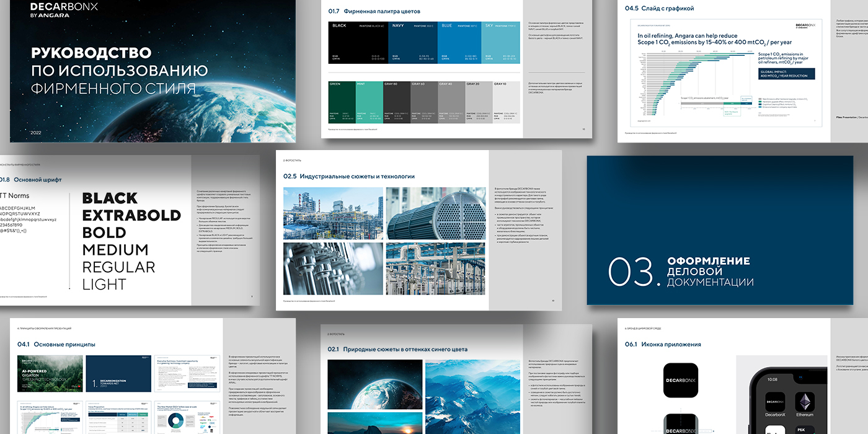868x434 pixels.
Task: Open the AI-Powered forest slide thumbnail
Action: [50, 374]
